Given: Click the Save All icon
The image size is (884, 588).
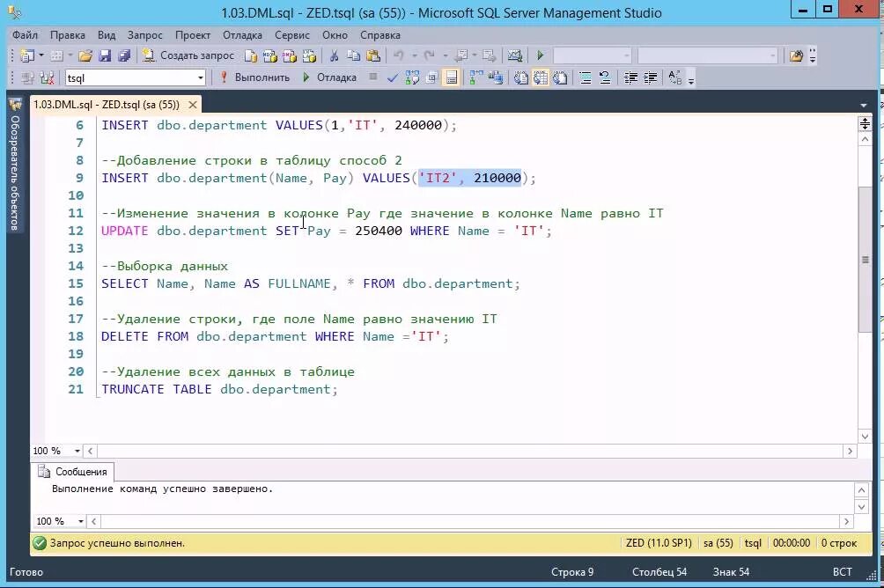Looking at the screenshot, I should pyautogui.click(x=124, y=55).
